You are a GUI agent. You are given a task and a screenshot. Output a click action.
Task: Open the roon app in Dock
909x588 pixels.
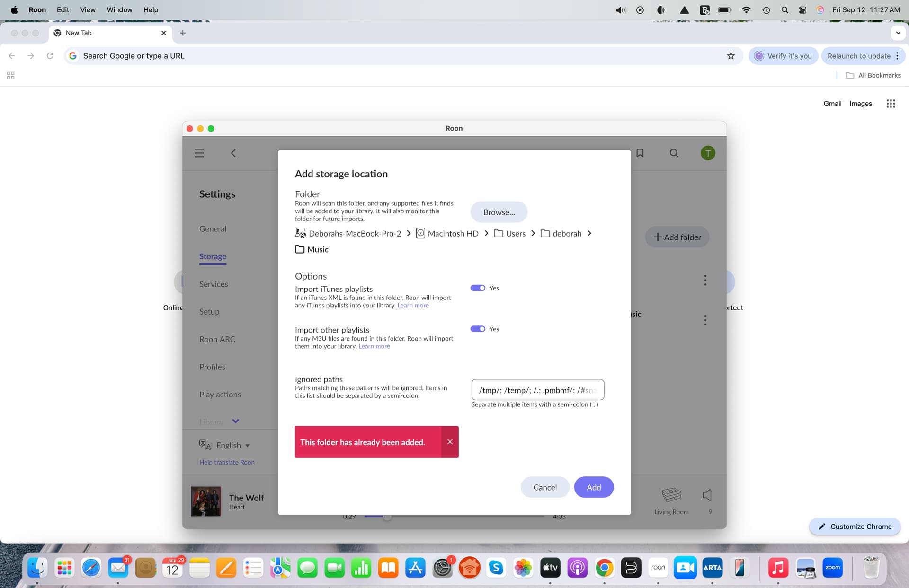(658, 568)
